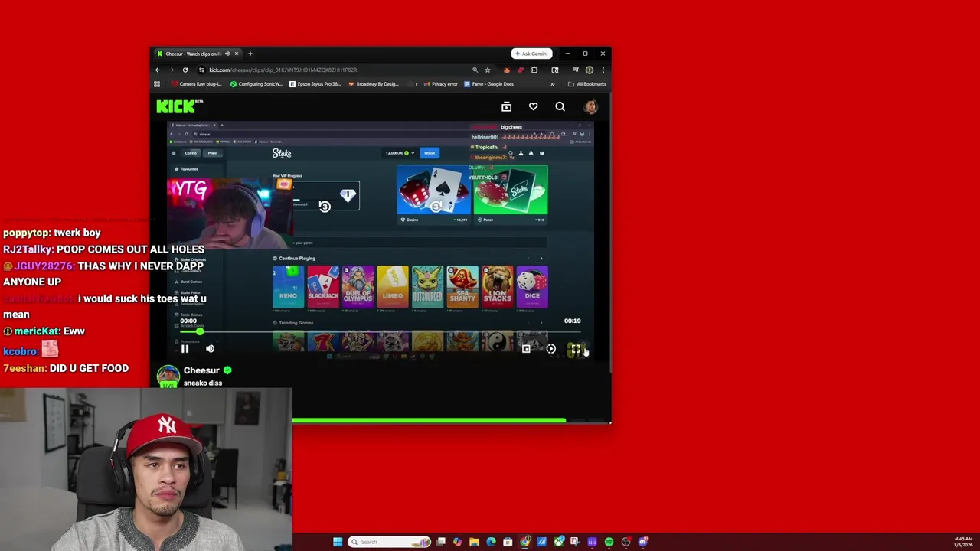Open Broadway By Design bookmark
The image size is (980, 551).
pyautogui.click(x=373, y=84)
